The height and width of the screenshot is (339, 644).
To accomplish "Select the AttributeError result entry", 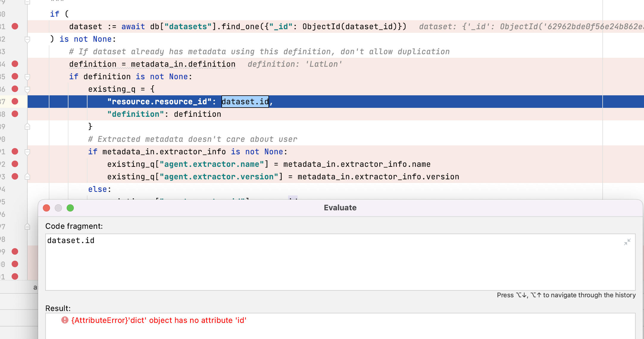I will point(159,320).
